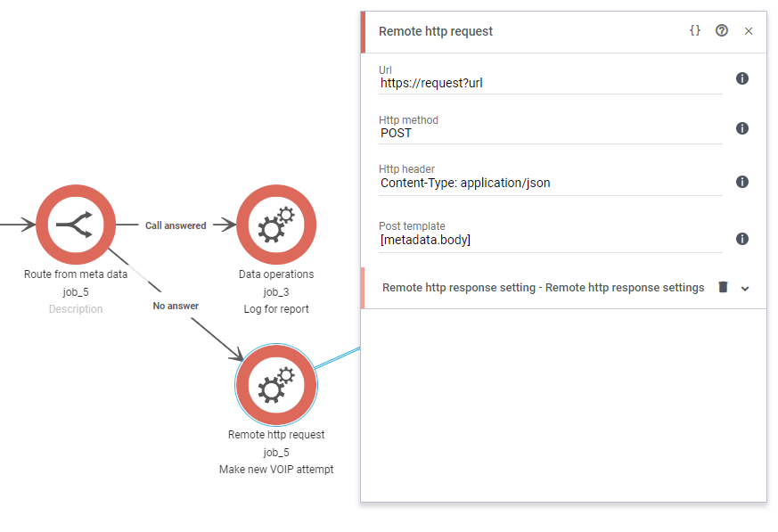This screenshot has height=532, width=778.
Task: Expand Remote http response settings chevron
Action: (745, 288)
